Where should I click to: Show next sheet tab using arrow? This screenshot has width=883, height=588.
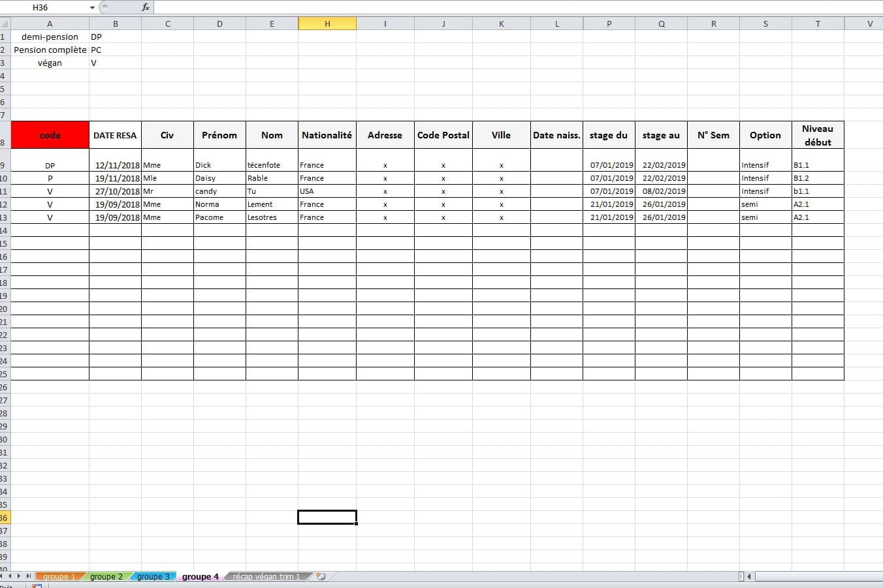click(19, 576)
